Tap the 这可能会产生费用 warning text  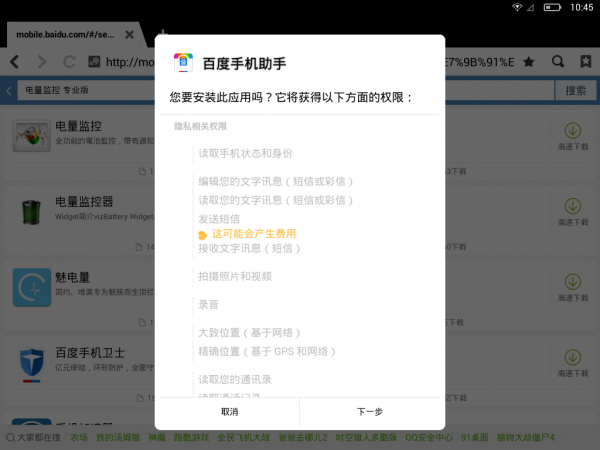pos(254,234)
